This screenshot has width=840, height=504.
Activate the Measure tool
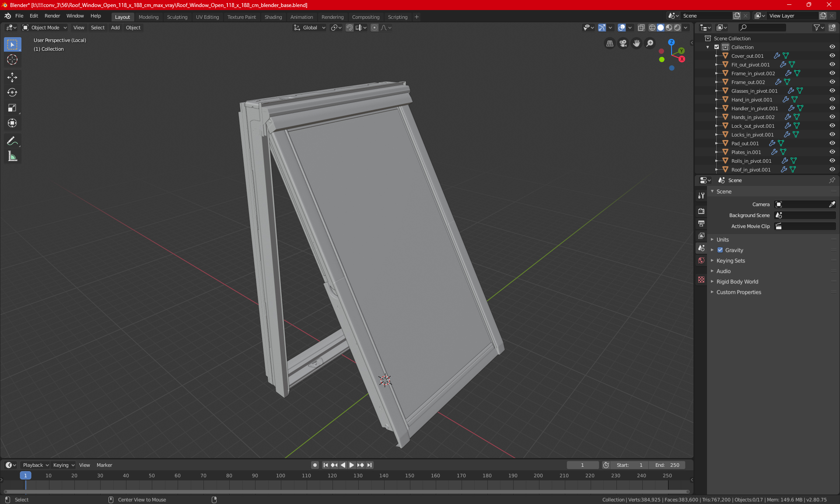(x=12, y=156)
